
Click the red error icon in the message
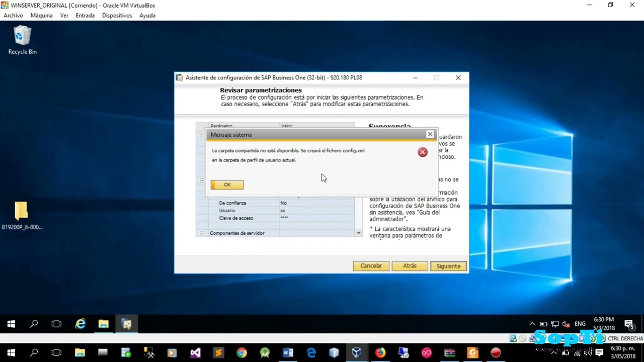tap(423, 152)
